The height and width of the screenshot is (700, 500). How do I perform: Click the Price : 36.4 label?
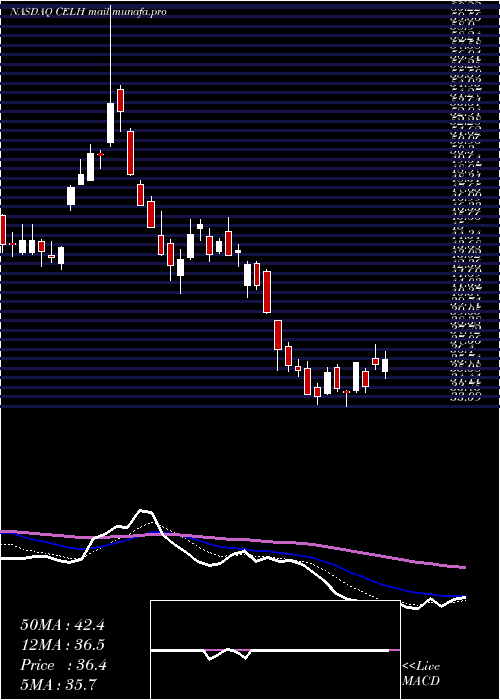point(63,665)
